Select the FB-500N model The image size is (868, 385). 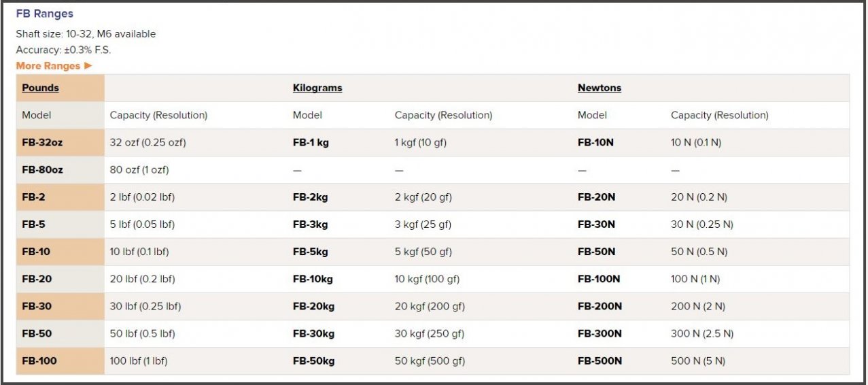coord(600,361)
